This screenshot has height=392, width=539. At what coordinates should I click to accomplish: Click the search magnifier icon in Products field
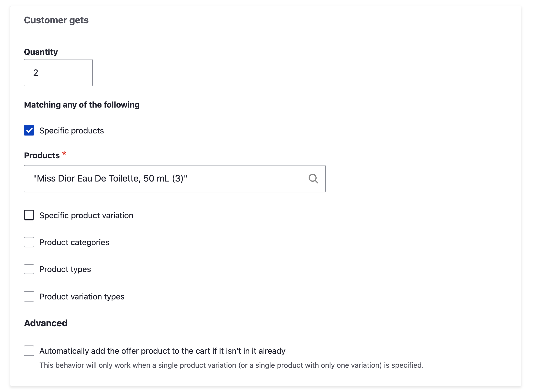point(313,179)
